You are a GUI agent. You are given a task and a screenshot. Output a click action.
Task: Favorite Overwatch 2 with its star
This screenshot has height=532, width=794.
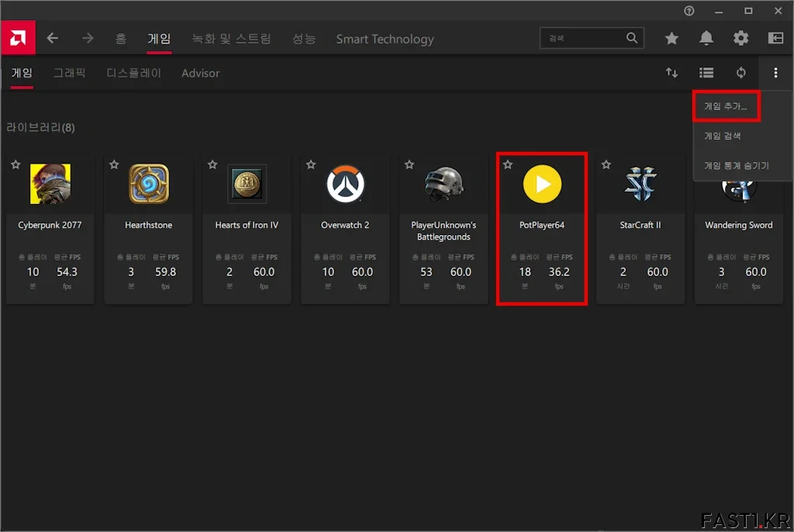311,164
